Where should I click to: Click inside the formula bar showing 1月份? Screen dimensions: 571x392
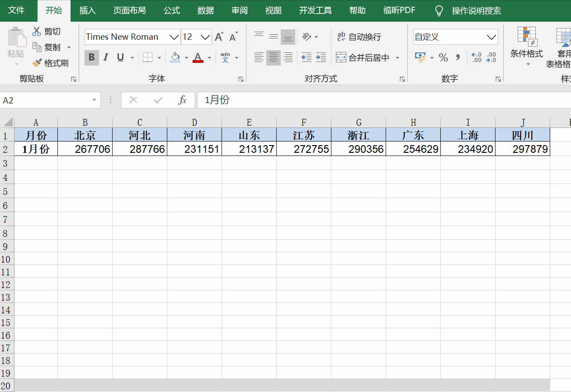pyautogui.click(x=384, y=100)
